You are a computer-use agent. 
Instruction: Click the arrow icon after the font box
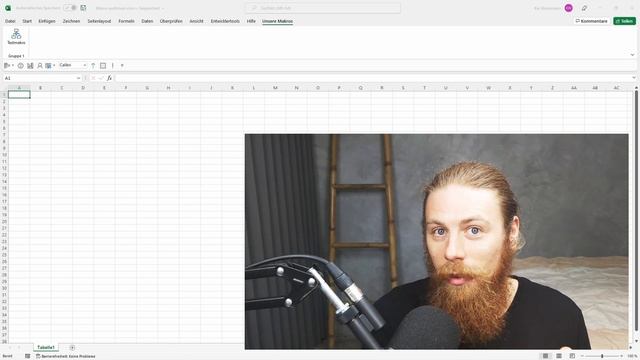coord(93,65)
